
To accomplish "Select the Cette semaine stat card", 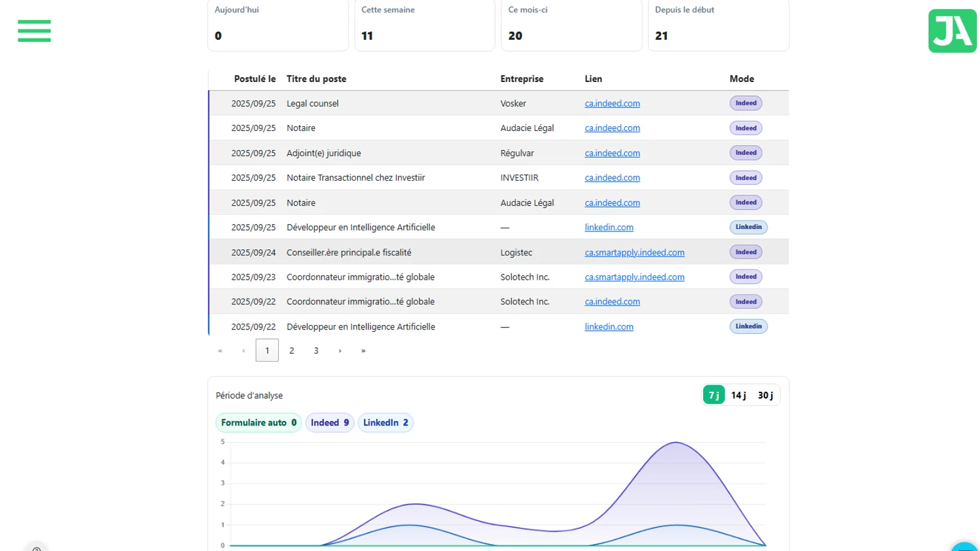I will click(x=424, y=24).
